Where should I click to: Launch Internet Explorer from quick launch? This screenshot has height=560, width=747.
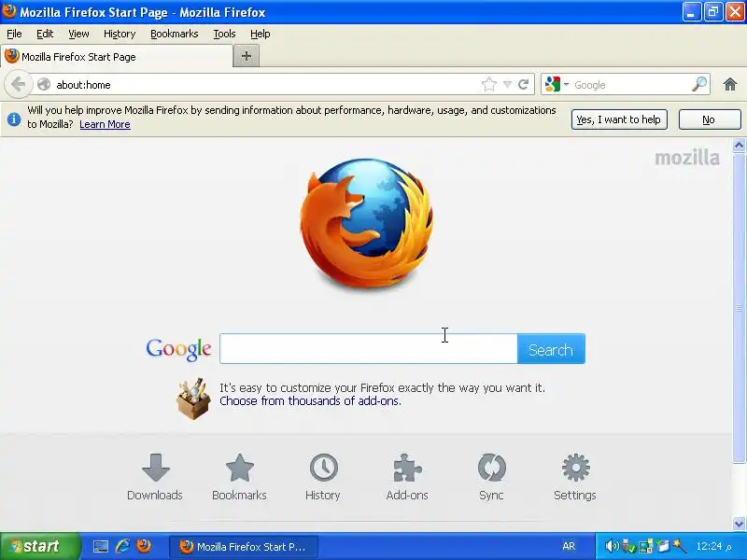click(123, 546)
